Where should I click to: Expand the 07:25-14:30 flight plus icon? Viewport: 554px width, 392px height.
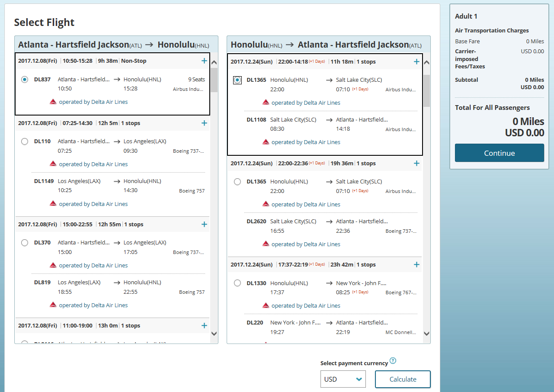point(204,123)
